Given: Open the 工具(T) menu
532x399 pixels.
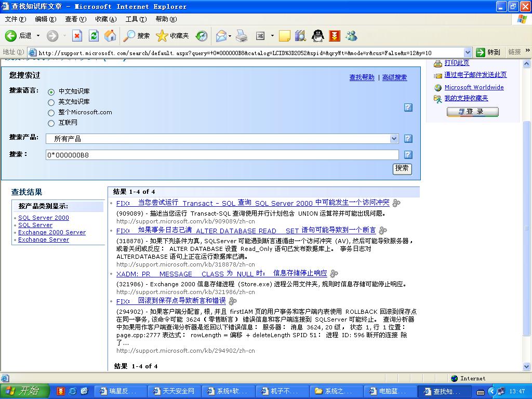Looking at the screenshot, I should click(x=136, y=19).
